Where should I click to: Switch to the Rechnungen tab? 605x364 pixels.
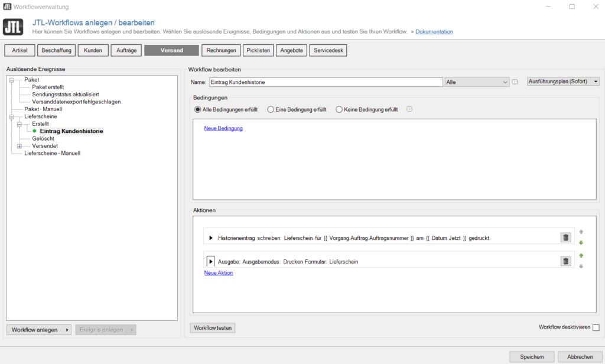pyautogui.click(x=220, y=50)
